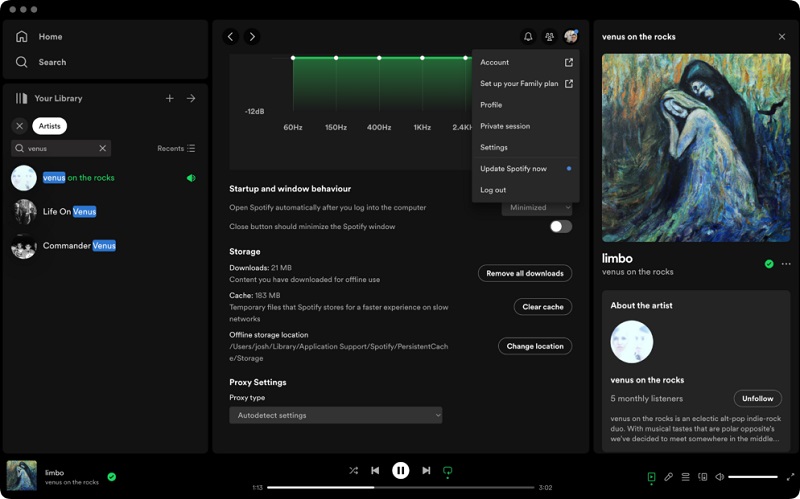Select Log out menu item

[x=526, y=190]
